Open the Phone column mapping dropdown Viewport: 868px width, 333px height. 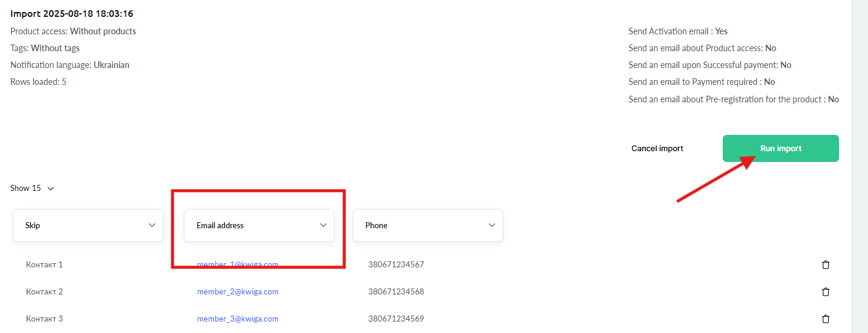[428, 225]
